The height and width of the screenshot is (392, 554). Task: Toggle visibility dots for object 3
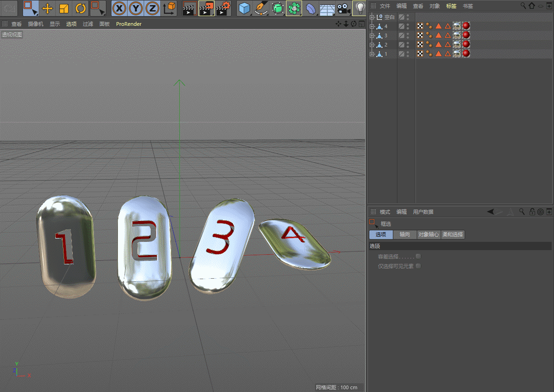[408, 35]
